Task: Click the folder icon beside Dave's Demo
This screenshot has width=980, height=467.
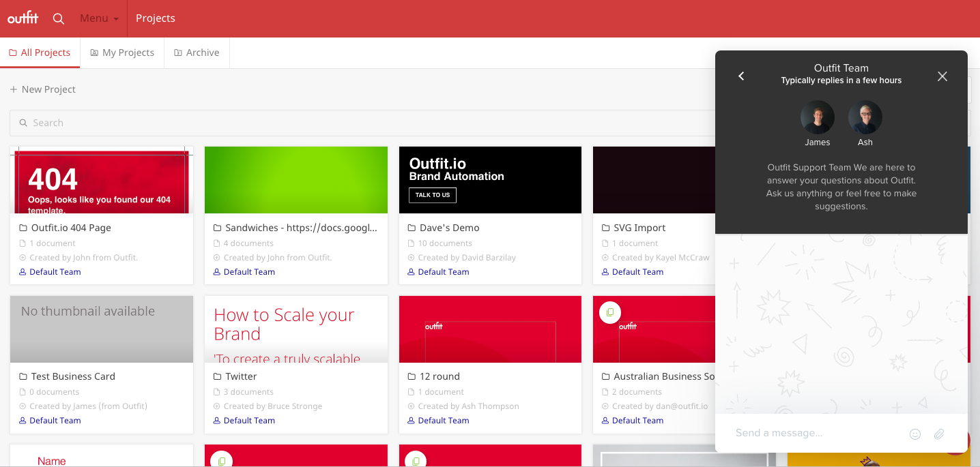Action: tap(412, 228)
